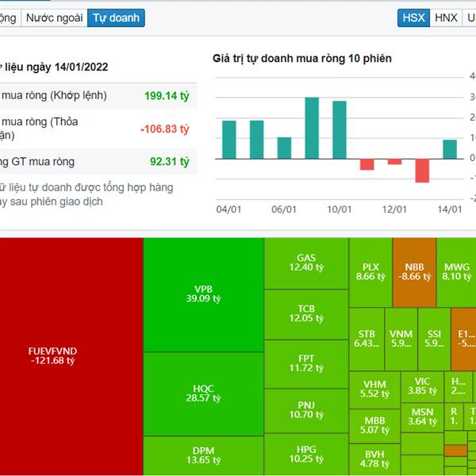Click the chart title Giá trị tự doanh mua ròng 10 phiên
Viewport: 476px width, 476px height.
point(302,58)
